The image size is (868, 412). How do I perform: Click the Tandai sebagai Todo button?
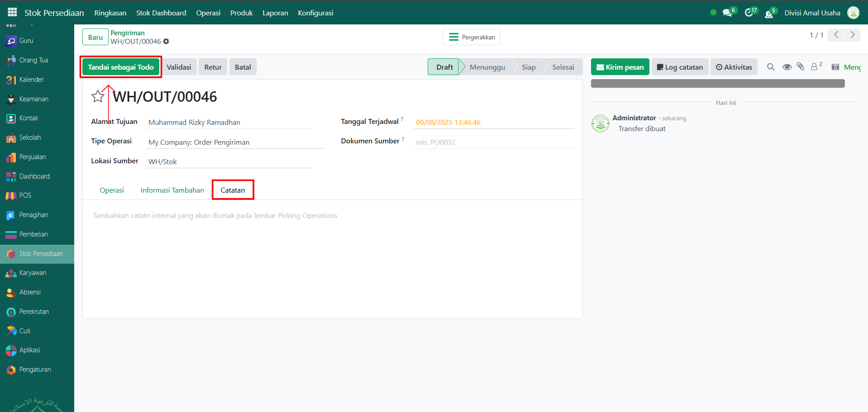coord(121,67)
